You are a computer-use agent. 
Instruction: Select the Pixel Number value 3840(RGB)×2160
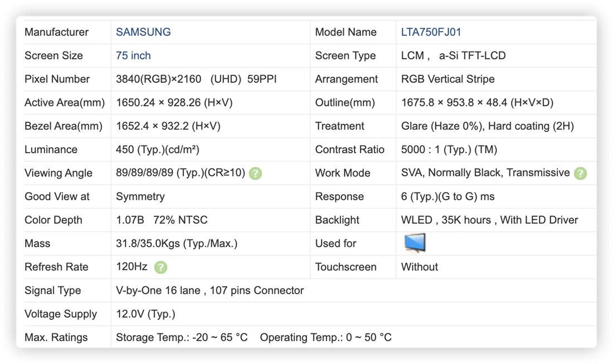tap(158, 79)
